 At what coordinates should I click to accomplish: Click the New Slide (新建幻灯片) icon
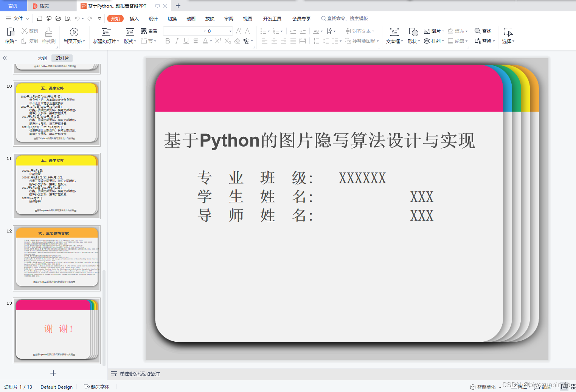(106, 32)
